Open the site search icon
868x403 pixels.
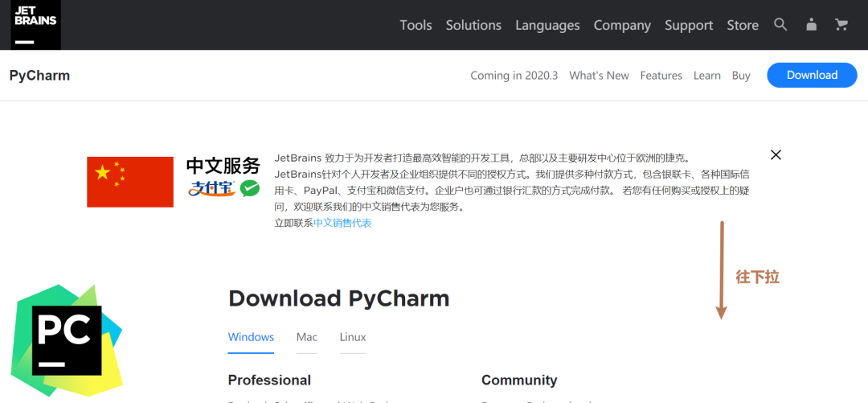pos(780,24)
